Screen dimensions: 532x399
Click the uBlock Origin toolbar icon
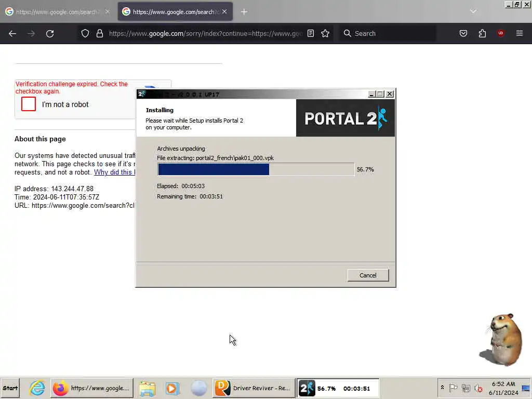pyautogui.click(x=501, y=33)
